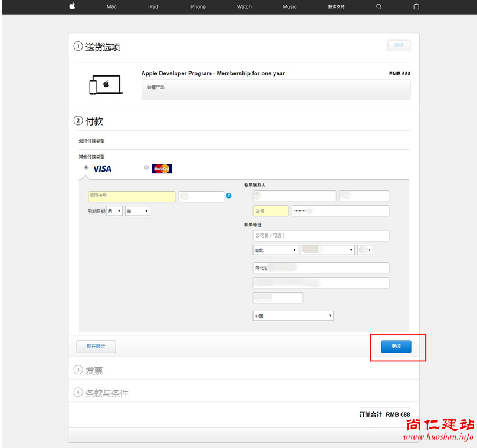The height and width of the screenshot is (448, 477).
Task: Click the 公司名 company name field
Action: tap(321, 236)
